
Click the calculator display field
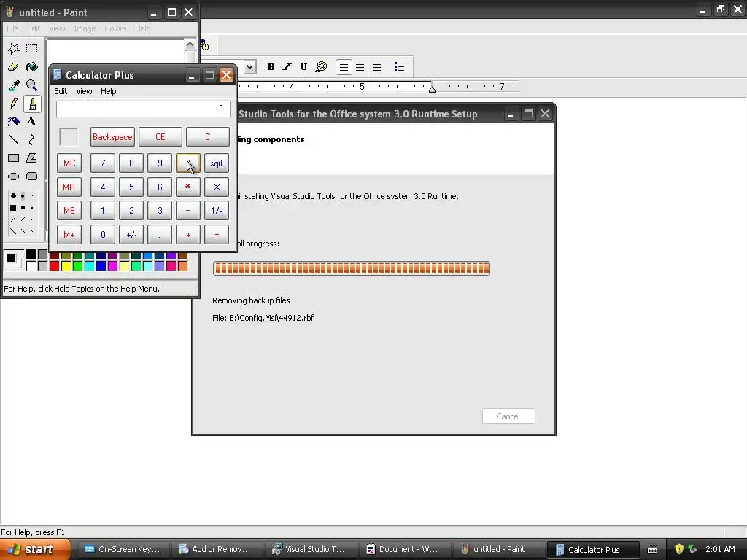click(x=143, y=109)
